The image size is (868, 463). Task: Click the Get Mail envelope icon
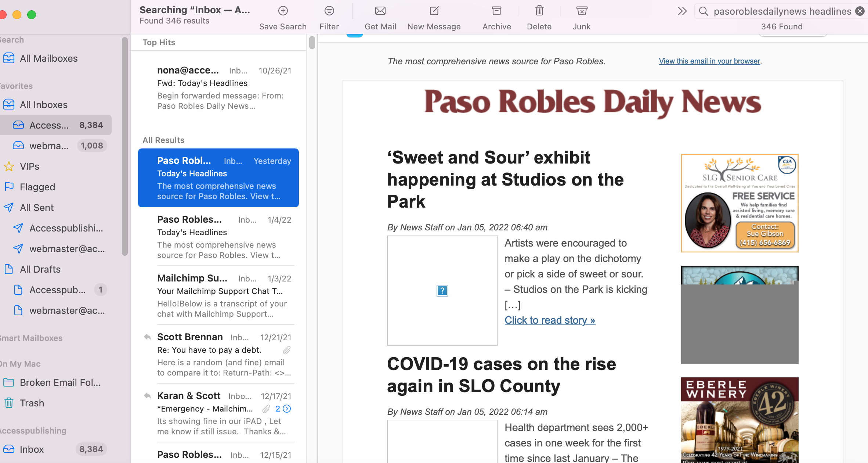tap(380, 11)
